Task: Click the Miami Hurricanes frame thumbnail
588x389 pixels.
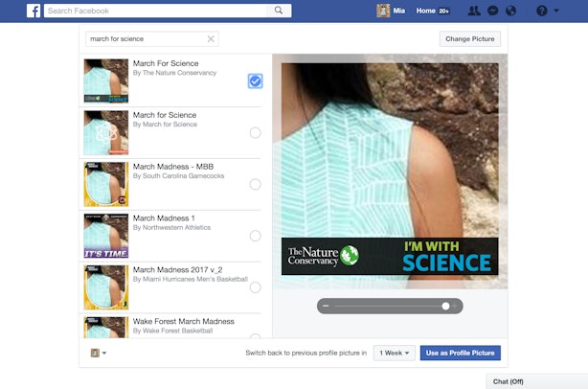Action: coord(106,287)
